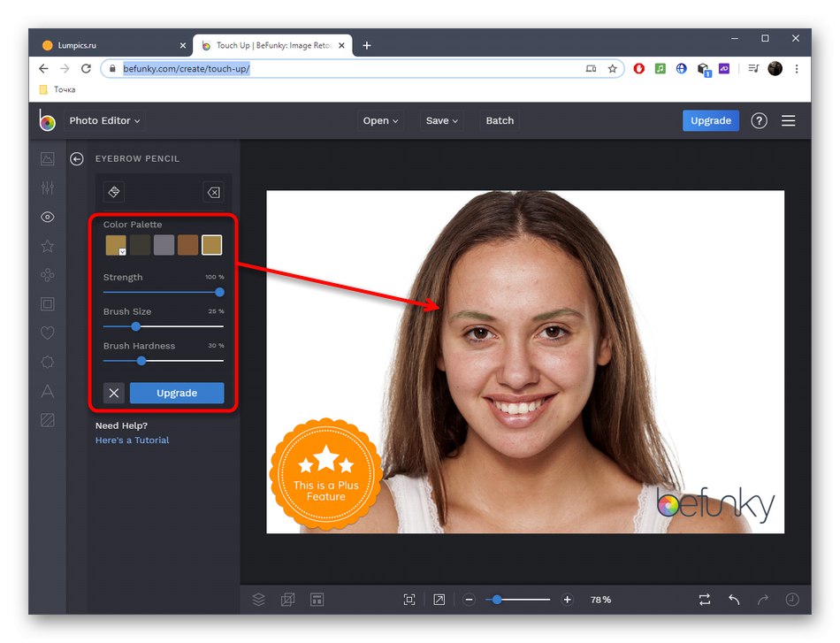The height and width of the screenshot is (643, 840).
Task: Open the history clock icon
Action: pos(792,600)
